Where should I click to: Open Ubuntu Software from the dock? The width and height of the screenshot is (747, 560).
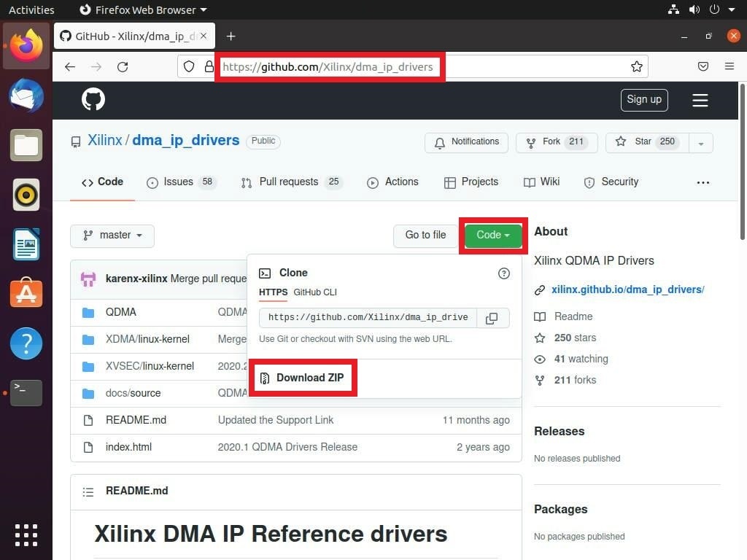point(26,293)
